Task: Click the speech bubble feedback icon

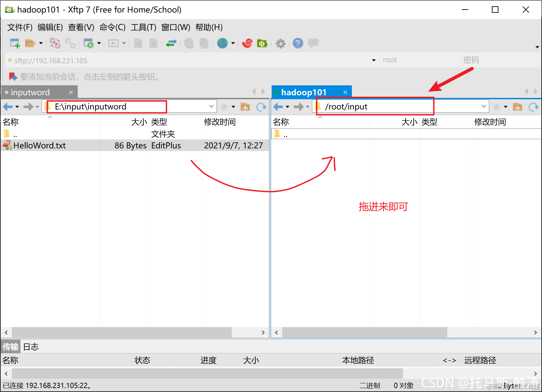Action: coord(313,43)
